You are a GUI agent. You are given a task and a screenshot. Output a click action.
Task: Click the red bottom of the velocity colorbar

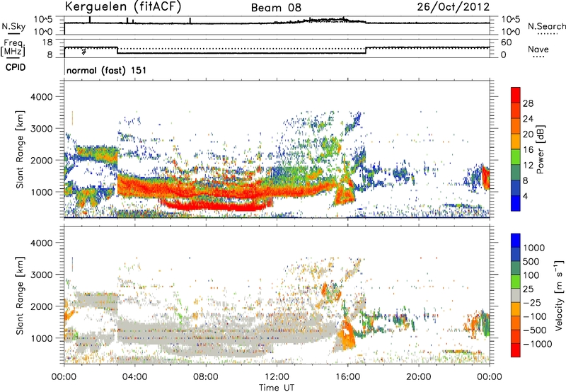pos(516,350)
